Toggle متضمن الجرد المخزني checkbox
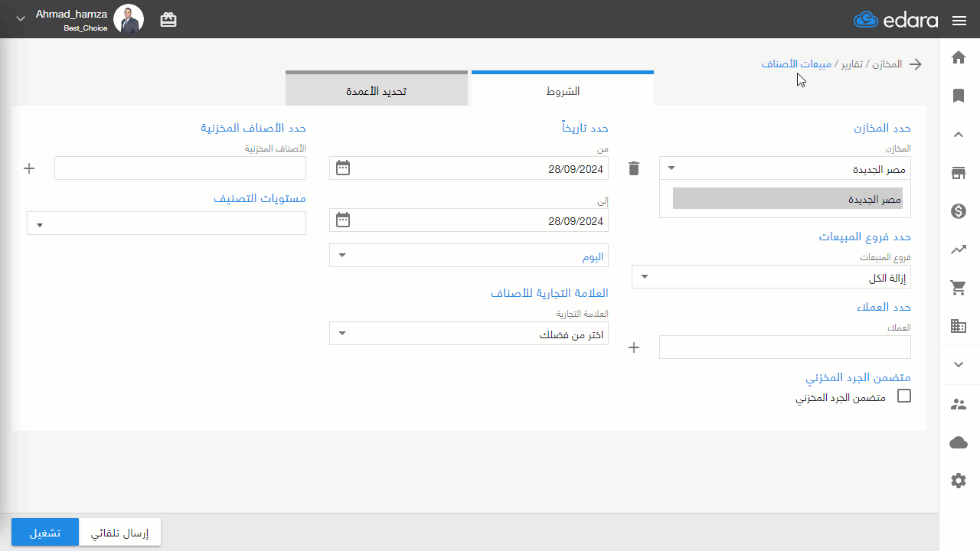The height and width of the screenshot is (551, 980). click(x=904, y=396)
